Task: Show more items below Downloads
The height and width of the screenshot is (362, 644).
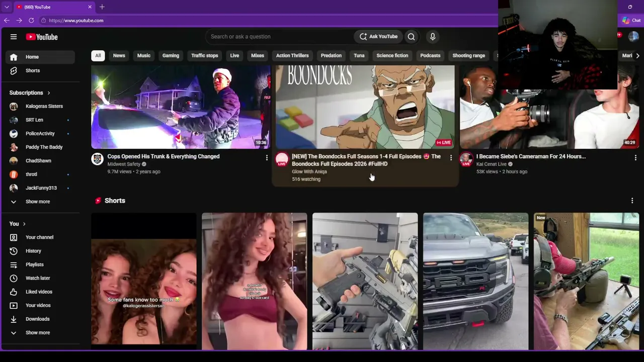Action: [x=40, y=332]
